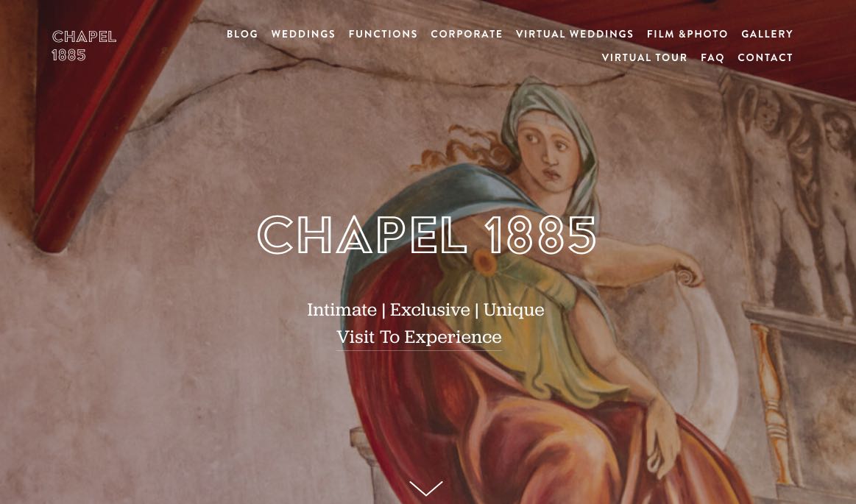Open the Virtual Weddings page

574,34
